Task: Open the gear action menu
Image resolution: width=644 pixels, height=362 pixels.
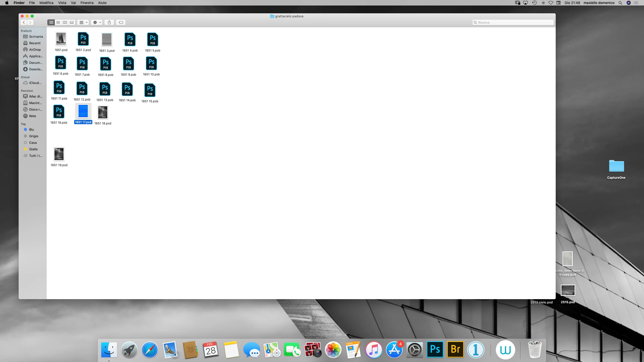Action: [x=97, y=22]
